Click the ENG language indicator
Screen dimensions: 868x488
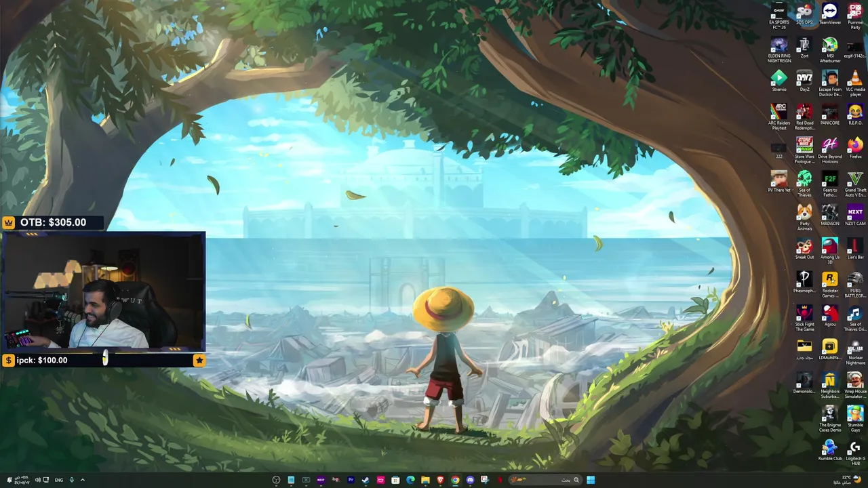pyautogui.click(x=59, y=480)
